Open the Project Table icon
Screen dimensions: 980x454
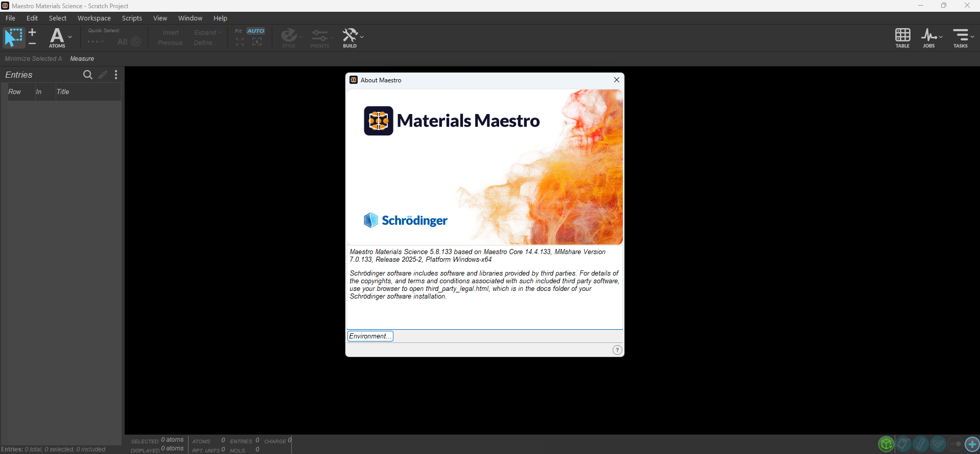(x=902, y=38)
